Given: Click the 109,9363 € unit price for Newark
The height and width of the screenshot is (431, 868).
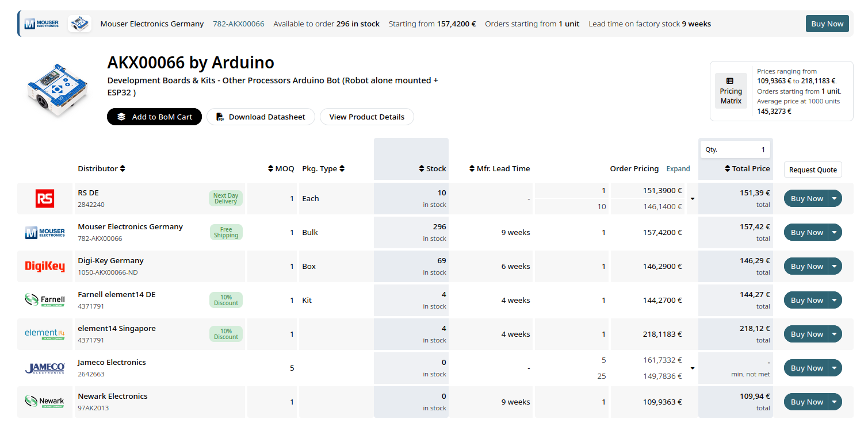Looking at the screenshot, I should (x=663, y=402).
